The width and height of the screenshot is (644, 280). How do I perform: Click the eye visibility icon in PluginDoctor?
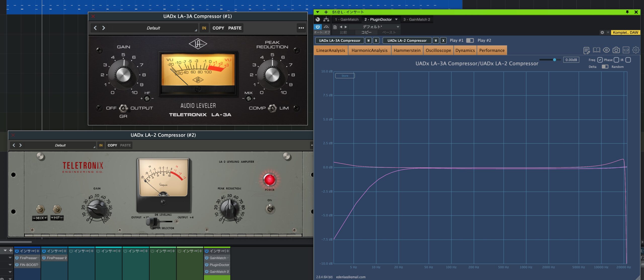click(x=606, y=50)
